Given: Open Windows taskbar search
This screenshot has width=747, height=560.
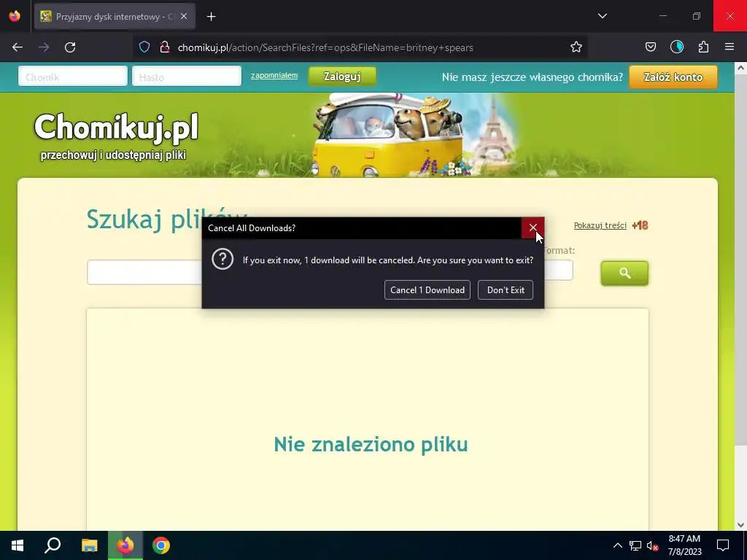Looking at the screenshot, I should pos(53,545).
